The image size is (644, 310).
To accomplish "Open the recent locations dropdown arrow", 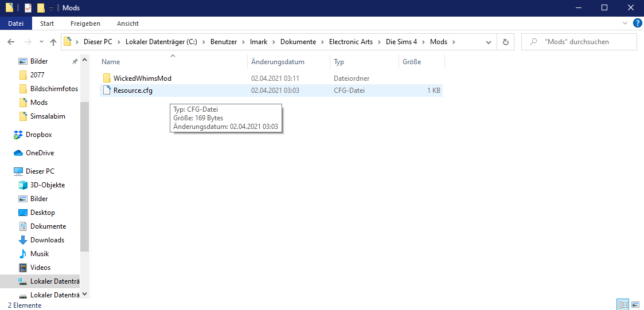I will click(x=41, y=42).
